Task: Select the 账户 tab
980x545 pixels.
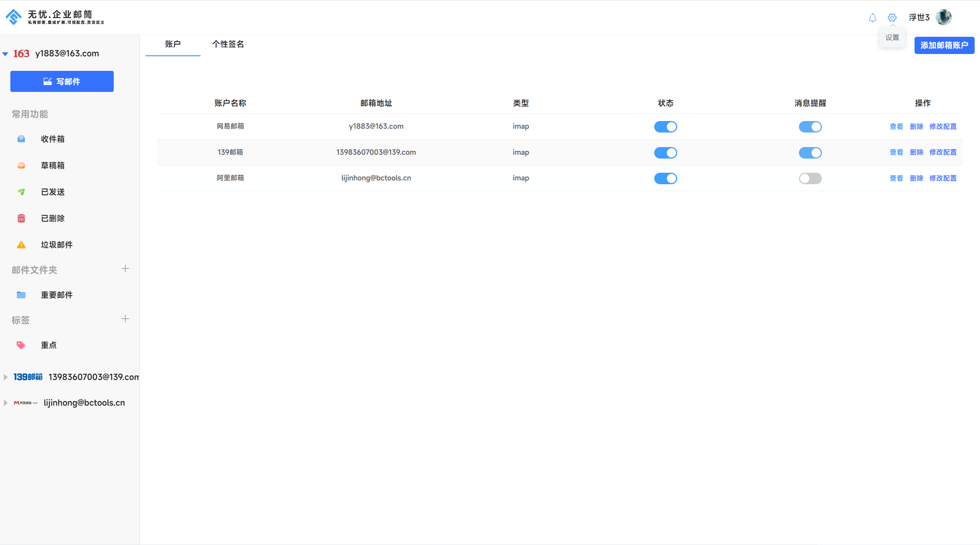Action: 173,44
